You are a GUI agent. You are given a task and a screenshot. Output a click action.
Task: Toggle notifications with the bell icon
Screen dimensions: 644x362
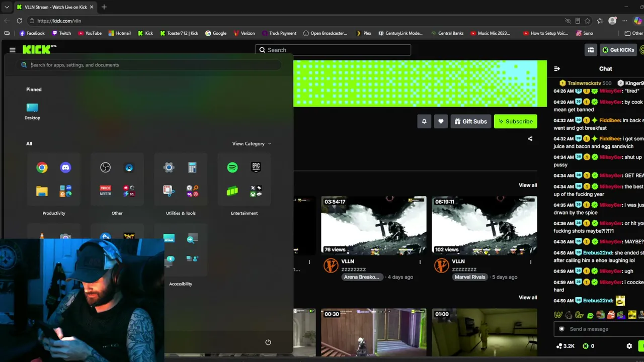tap(424, 121)
